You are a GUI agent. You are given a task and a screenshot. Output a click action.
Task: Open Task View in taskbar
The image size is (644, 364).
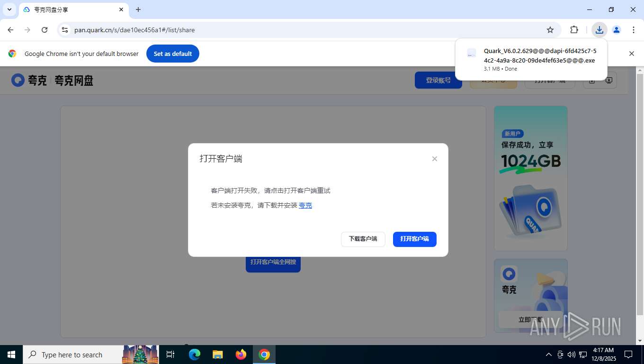click(170, 355)
